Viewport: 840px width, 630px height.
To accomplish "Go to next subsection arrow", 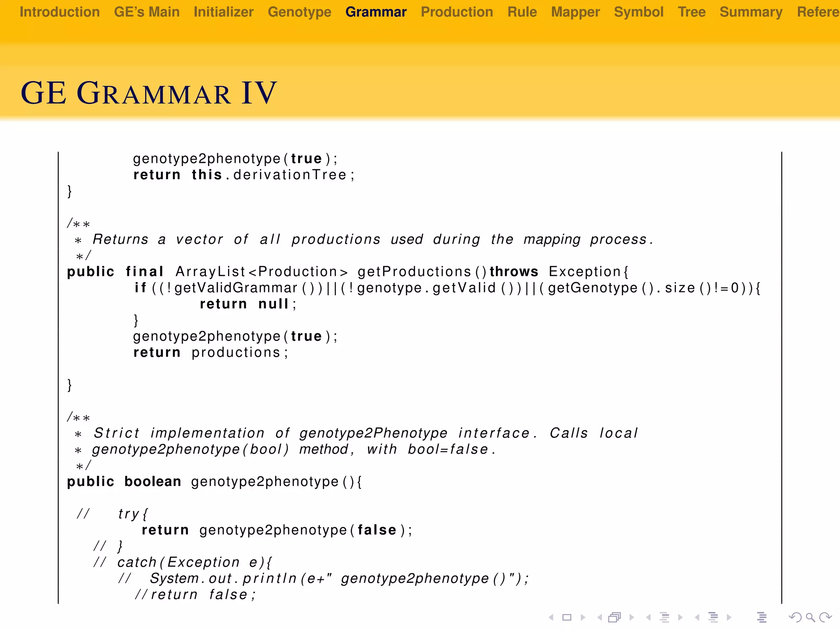I will (x=680, y=617).
